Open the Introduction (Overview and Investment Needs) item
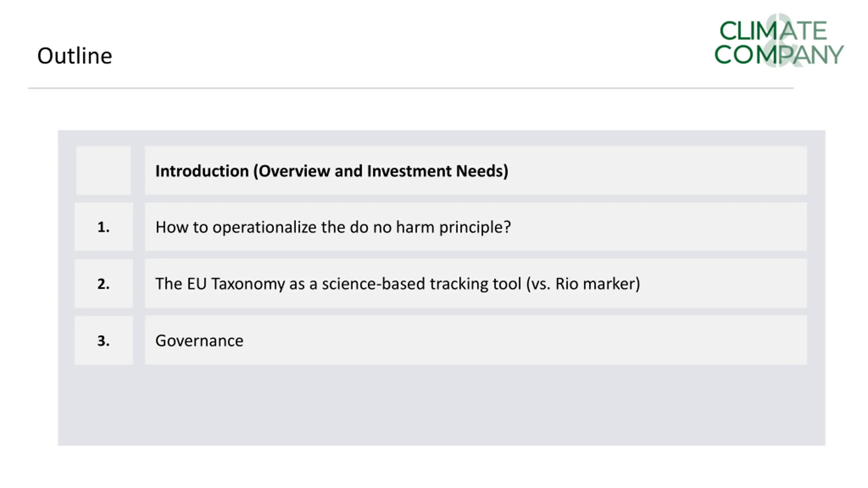This screenshot has width=868, height=488. coord(476,170)
